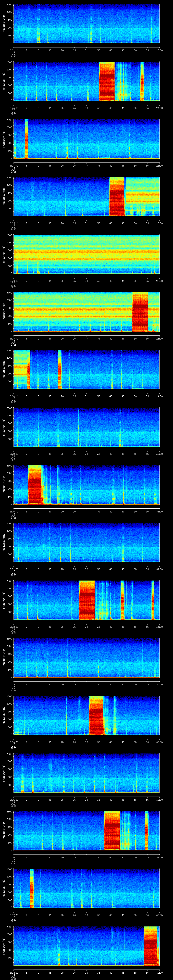Click the red burst in the 6:24:00 panel
The width and height of the screenshot is (173, 980).
point(26,139)
